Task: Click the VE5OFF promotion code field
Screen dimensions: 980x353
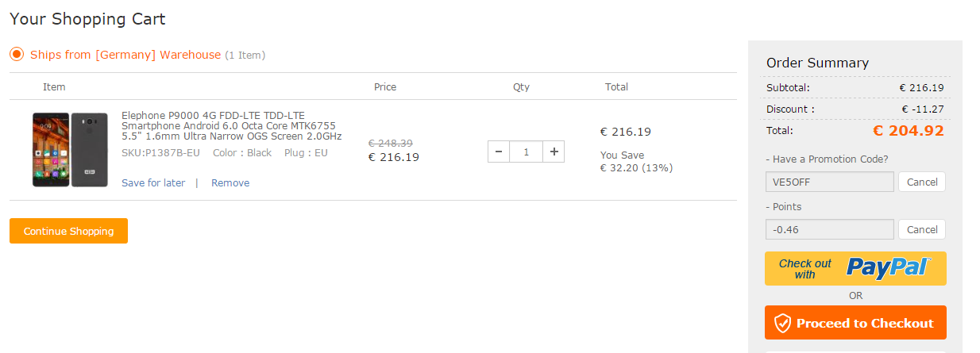Action: coord(830,182)
